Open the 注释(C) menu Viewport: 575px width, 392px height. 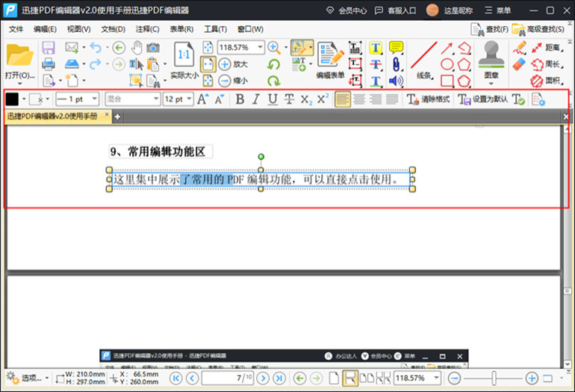147,29
